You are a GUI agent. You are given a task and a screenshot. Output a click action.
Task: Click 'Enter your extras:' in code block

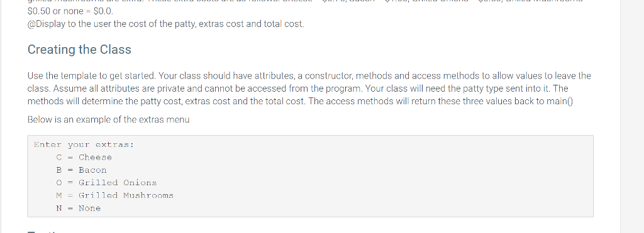click(x=84, y=145)
